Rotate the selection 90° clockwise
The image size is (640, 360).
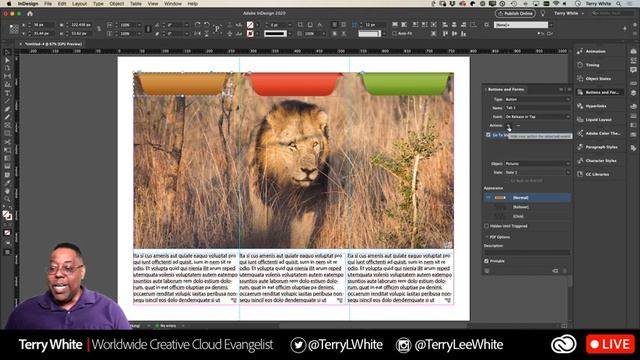pyautogui.click(x=198, y=24)
